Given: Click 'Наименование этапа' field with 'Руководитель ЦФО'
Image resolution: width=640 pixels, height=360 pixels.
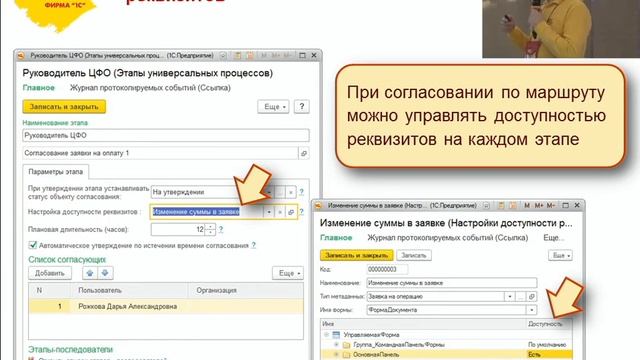Looking at the screenshot, I should coord(166,135).
